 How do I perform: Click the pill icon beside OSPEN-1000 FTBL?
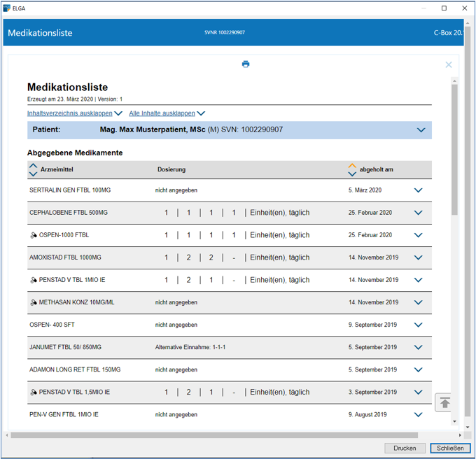34,235
